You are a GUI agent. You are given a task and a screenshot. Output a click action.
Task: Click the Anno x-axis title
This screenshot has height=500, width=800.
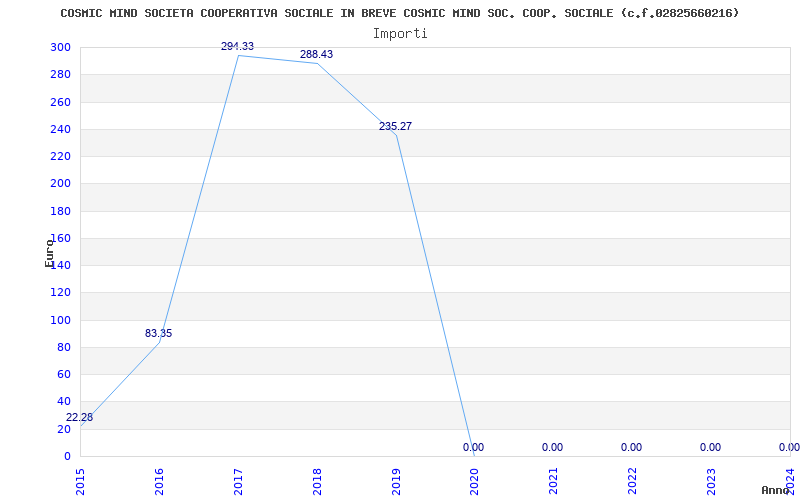pyautogui.click(x=776, y=490)
